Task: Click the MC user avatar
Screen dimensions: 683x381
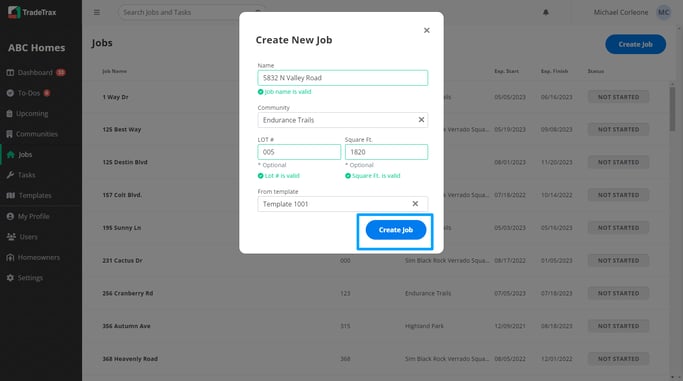Action: tap(663, 12)
